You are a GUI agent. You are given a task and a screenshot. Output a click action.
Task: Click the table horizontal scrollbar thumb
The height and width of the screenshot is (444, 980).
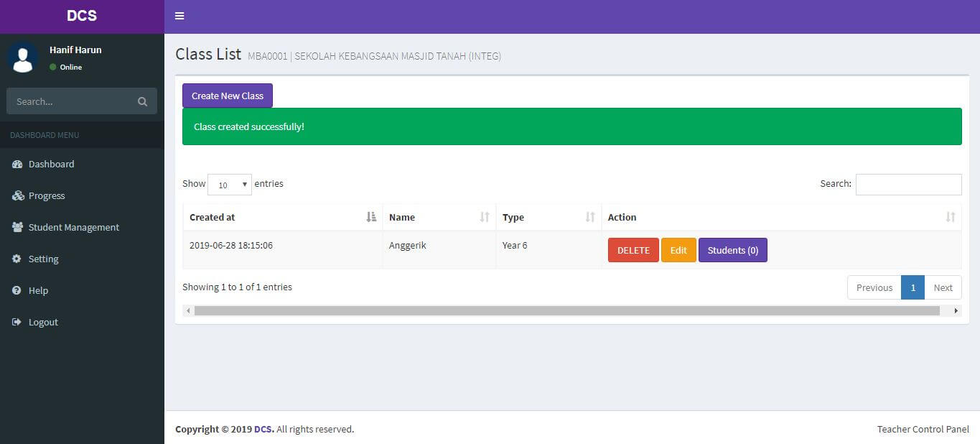pyautogui.click(x=566, y=311)
